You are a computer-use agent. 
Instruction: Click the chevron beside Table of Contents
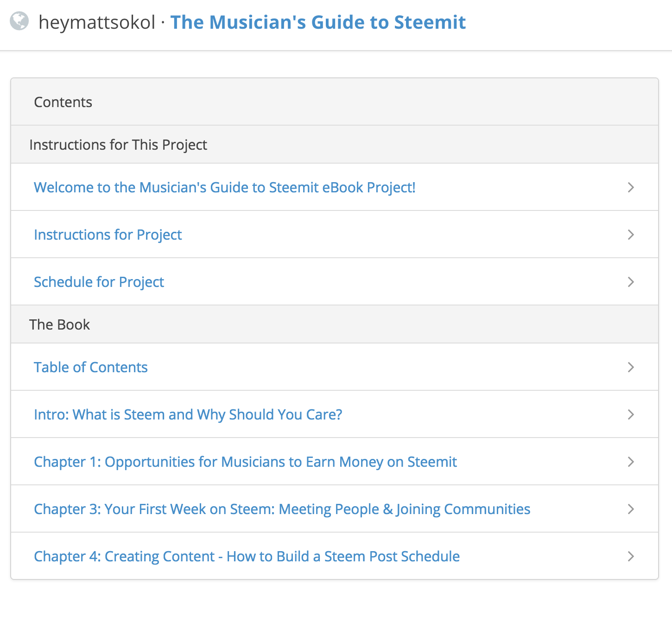[630, 367]
